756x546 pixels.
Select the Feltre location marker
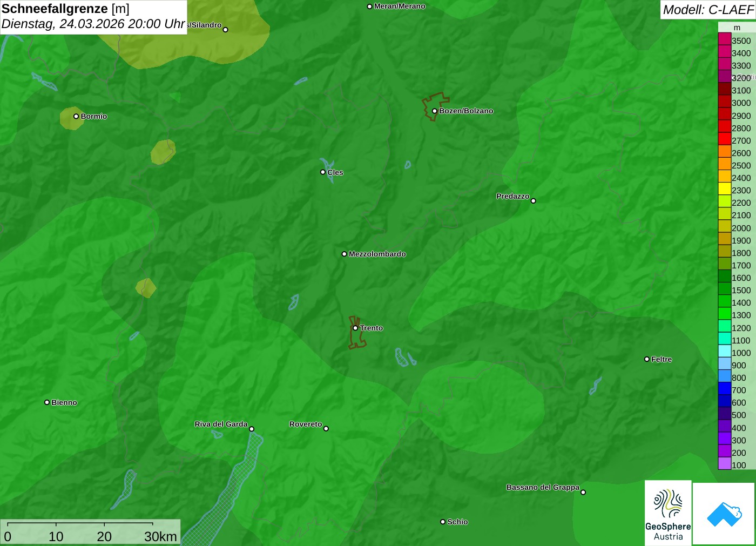647,359
